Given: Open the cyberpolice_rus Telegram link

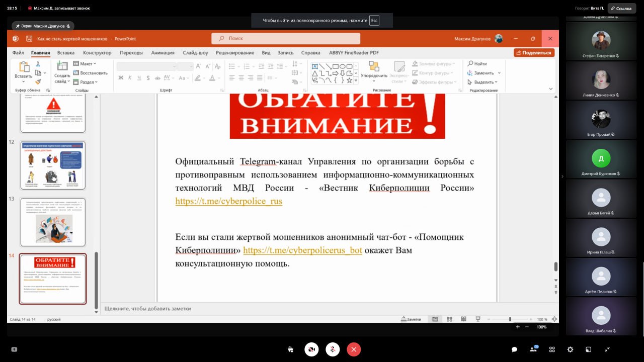Looking at the screenshot, I should pos(228,201).
